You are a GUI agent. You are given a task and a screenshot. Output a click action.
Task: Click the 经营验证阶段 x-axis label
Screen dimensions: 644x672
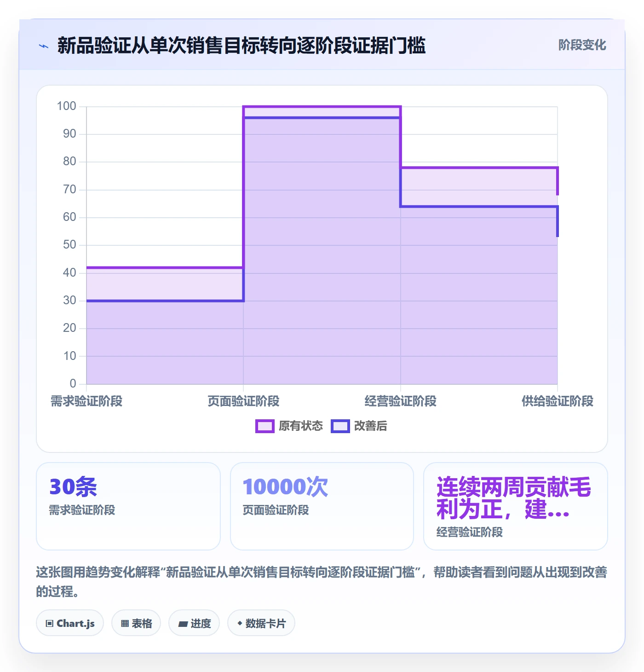coord(401,401)
